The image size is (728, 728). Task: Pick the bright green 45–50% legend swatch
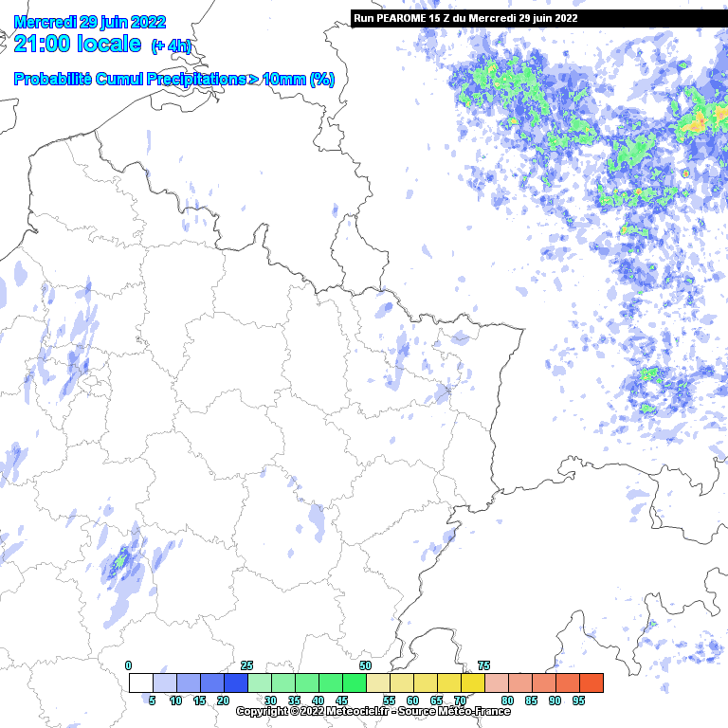pyautogui.click(x=355, y=682)
